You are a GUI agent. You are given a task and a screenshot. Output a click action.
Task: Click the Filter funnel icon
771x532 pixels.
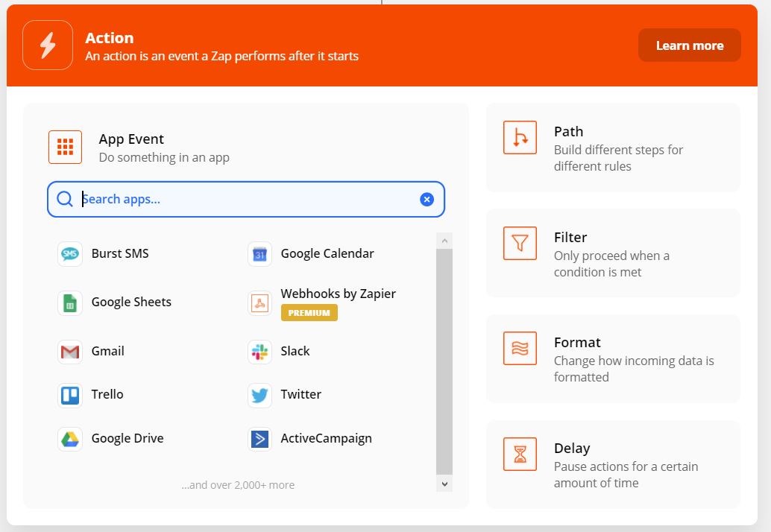click(520, 243)
